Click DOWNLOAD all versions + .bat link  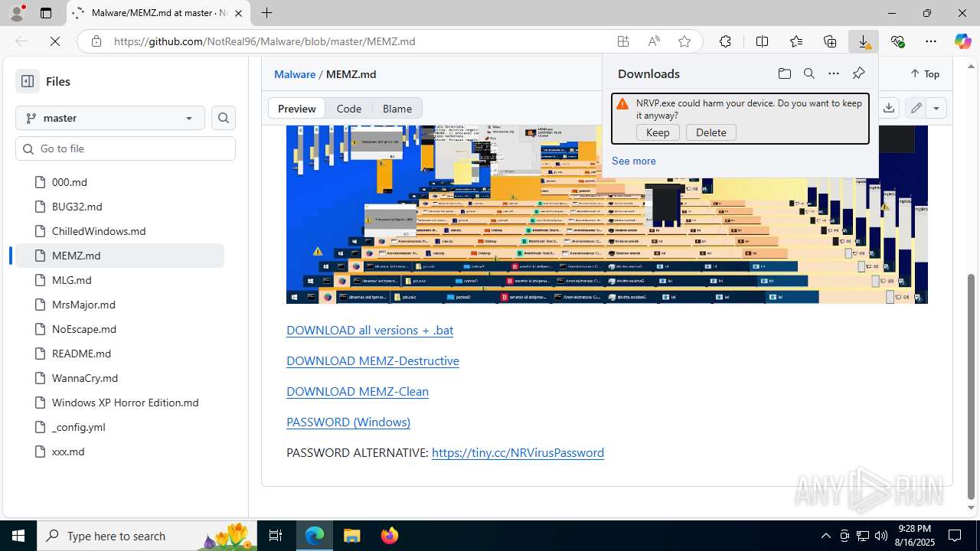pyautogui.click(x=370, y=330)
